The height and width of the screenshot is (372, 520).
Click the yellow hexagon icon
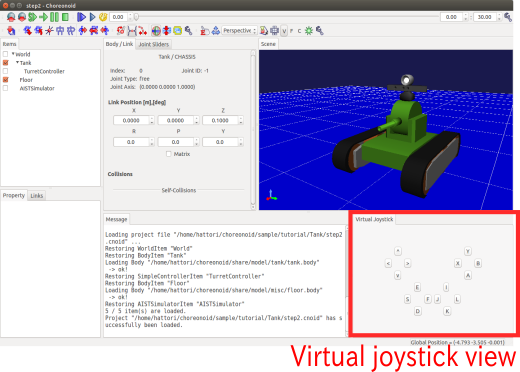pos(178,31)
